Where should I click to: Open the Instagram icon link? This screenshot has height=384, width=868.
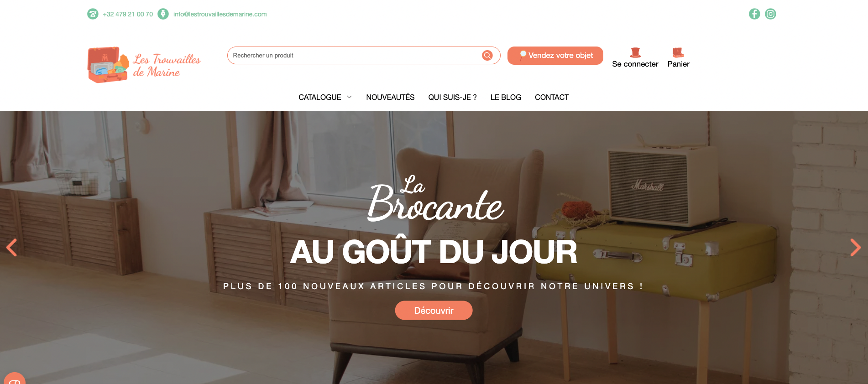[770, 14]
